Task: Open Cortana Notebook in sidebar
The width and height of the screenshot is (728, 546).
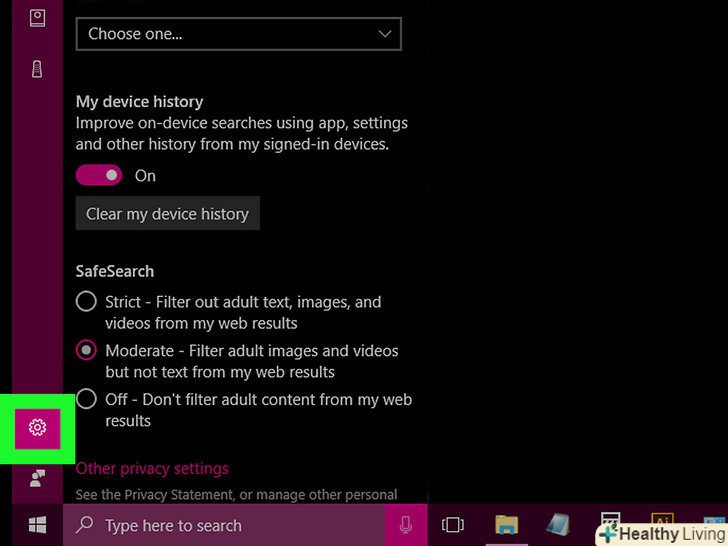Action: [x=37, y=18]
